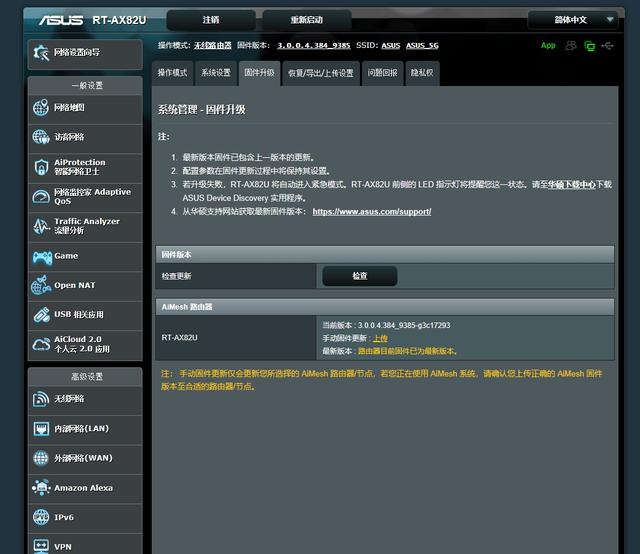Click the Traffic Analyzer icon
This screenshot has height=554, width=640.
click(x=41, y=226)
